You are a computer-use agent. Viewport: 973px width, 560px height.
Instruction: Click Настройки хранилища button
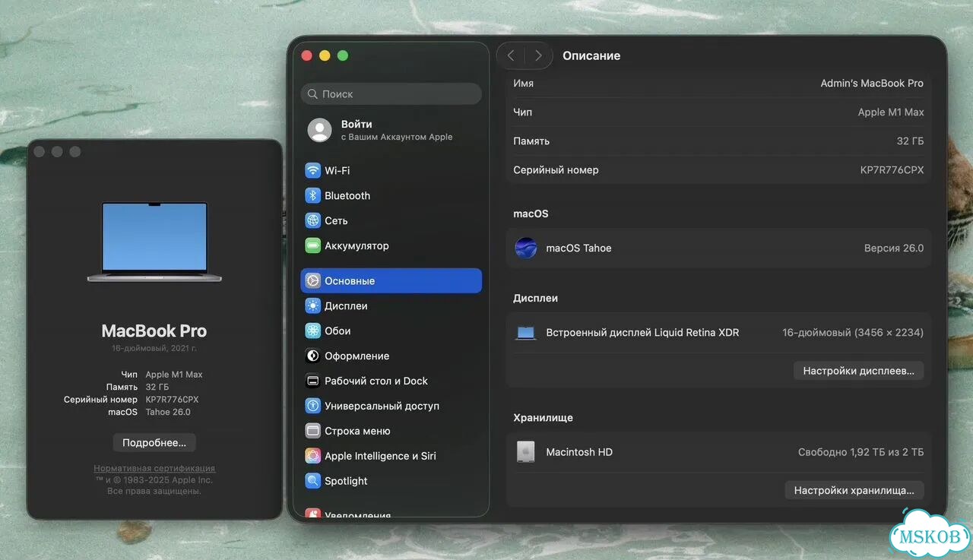click(854, 490)
